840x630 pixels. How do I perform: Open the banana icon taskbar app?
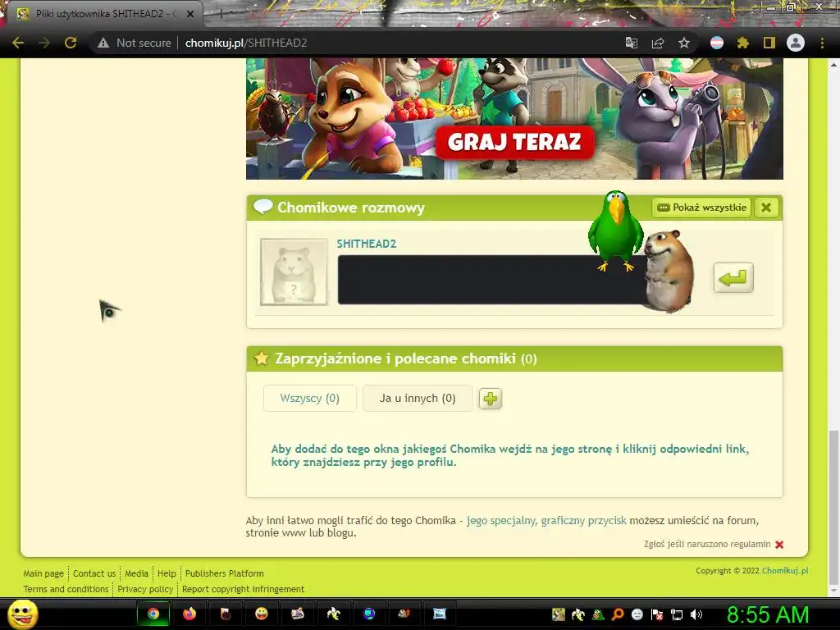click(x=333, y=614)
